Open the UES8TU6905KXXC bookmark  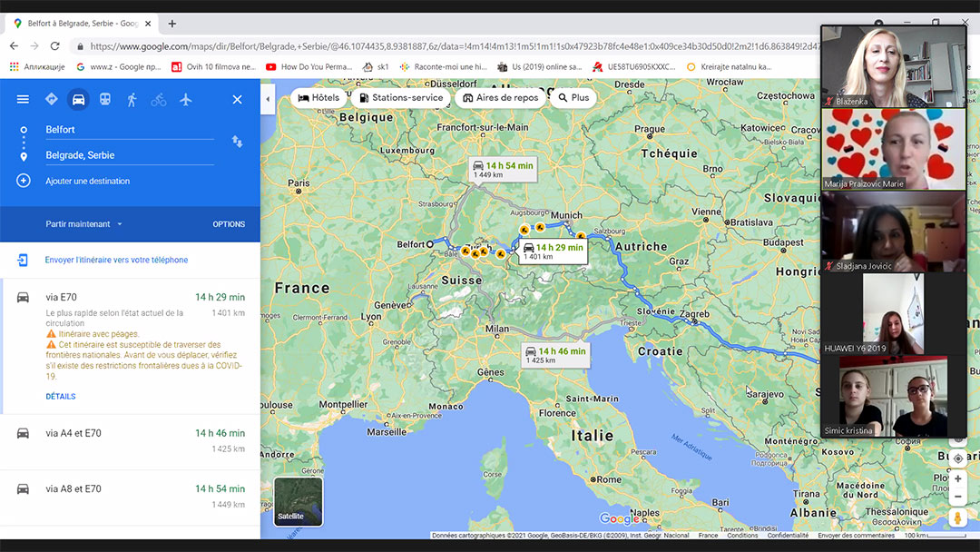pyautogui.click(x=633, y=67)
